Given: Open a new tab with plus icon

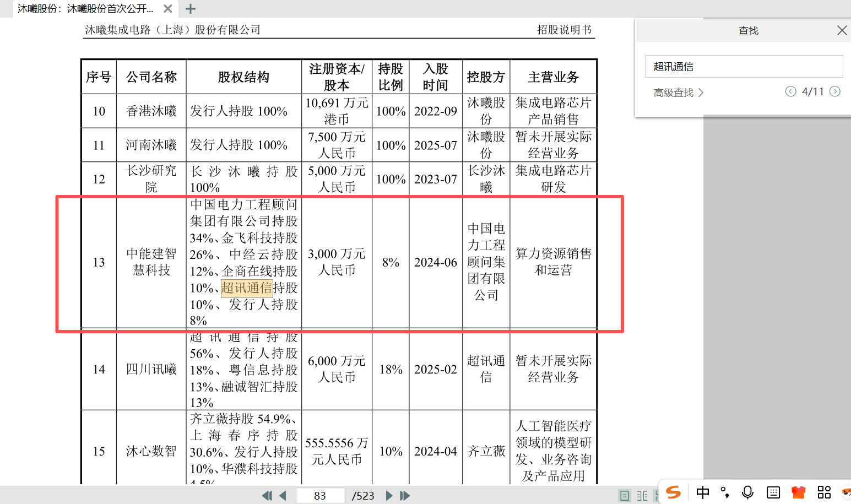Looking at the screenshot, I should tap(191, 9).
